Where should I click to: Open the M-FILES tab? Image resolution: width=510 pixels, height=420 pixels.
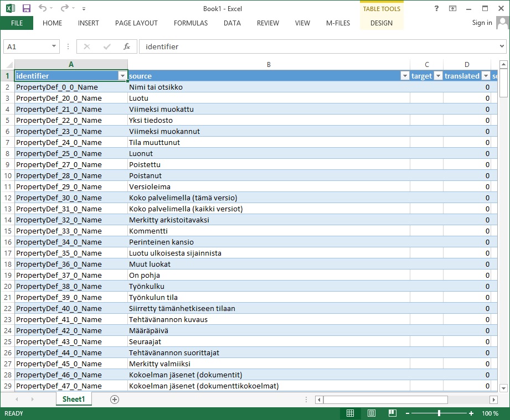click(x=338, y=23)
